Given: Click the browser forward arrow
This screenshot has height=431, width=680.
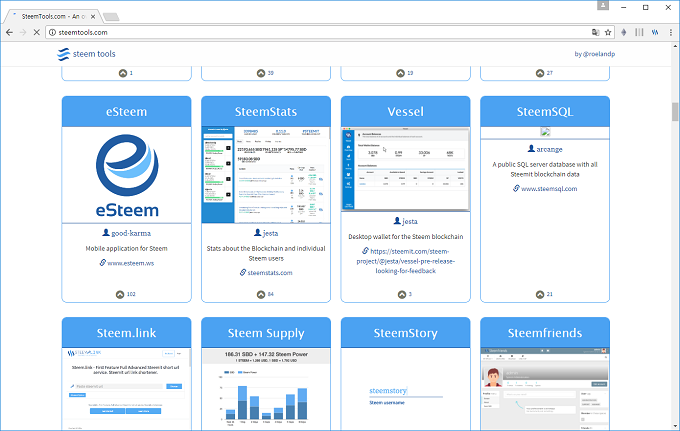Looking at the screenshot, I should click(23, 33).
